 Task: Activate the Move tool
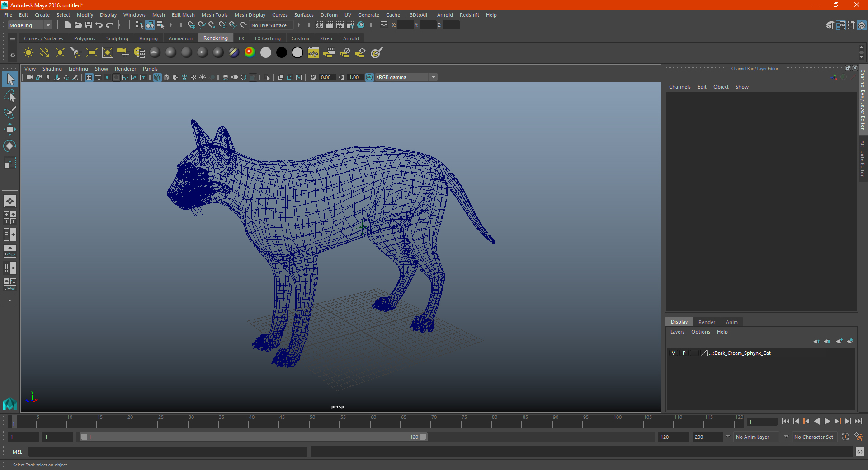click(x=10, y=129)
